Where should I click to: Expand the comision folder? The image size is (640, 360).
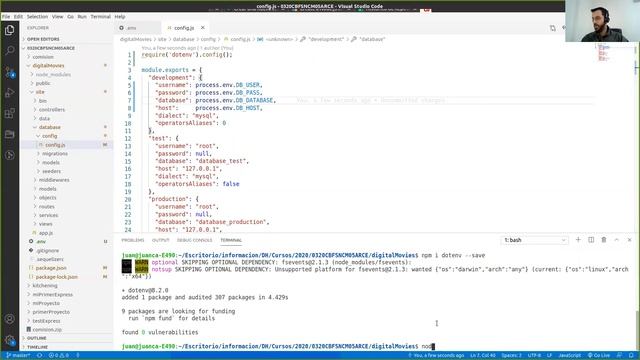67,57
